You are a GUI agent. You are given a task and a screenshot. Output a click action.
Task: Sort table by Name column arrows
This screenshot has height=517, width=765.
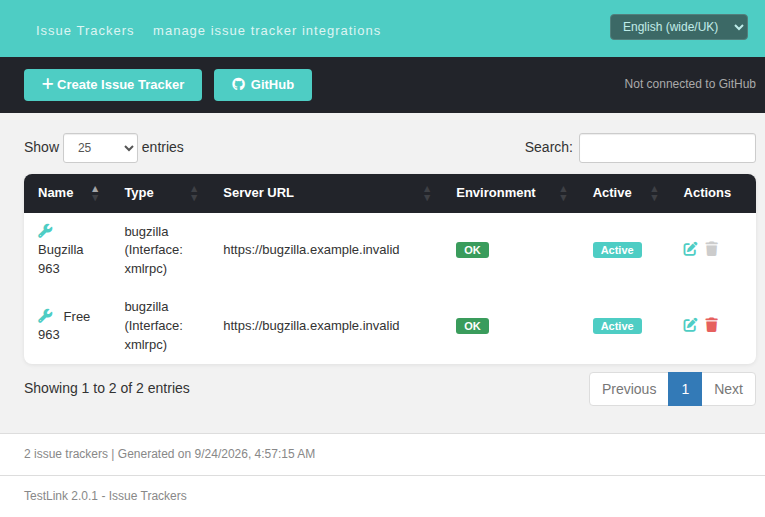click(95, 193)
